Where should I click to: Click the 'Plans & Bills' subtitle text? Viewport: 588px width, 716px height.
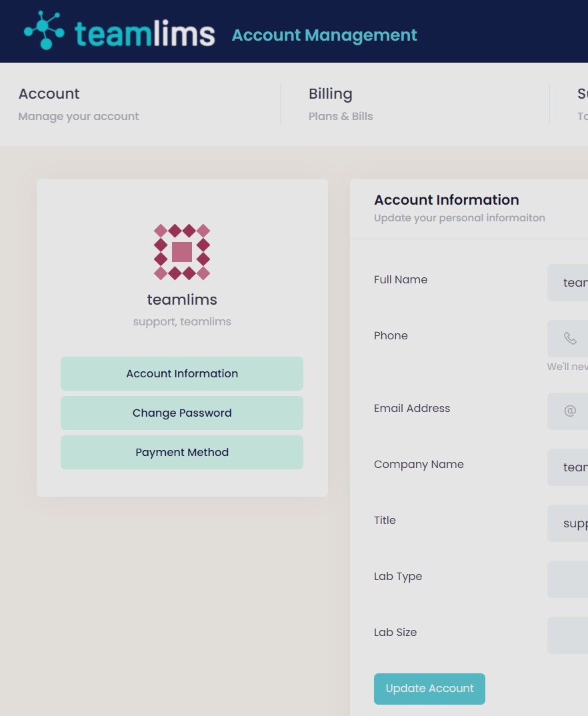(x=341, y=117)
